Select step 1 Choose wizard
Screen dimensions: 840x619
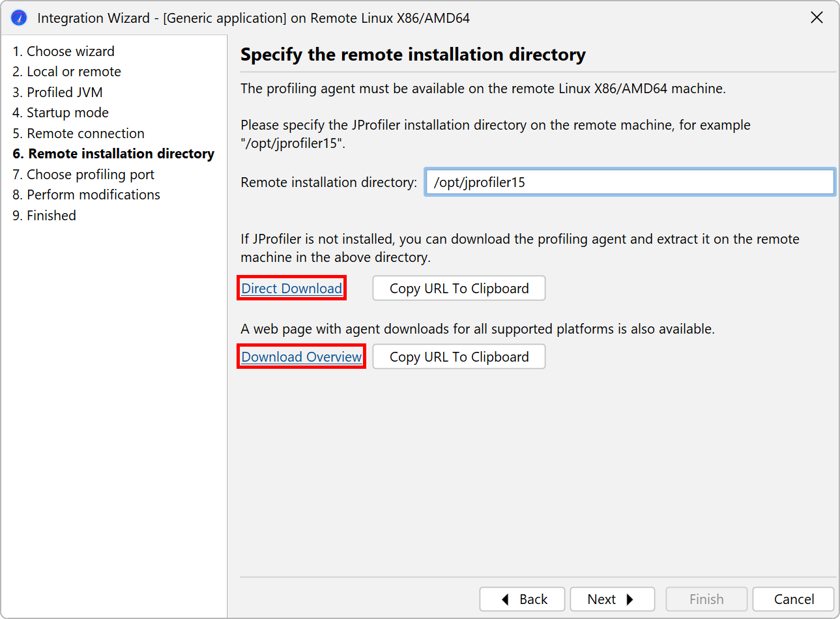coord(64,51)
